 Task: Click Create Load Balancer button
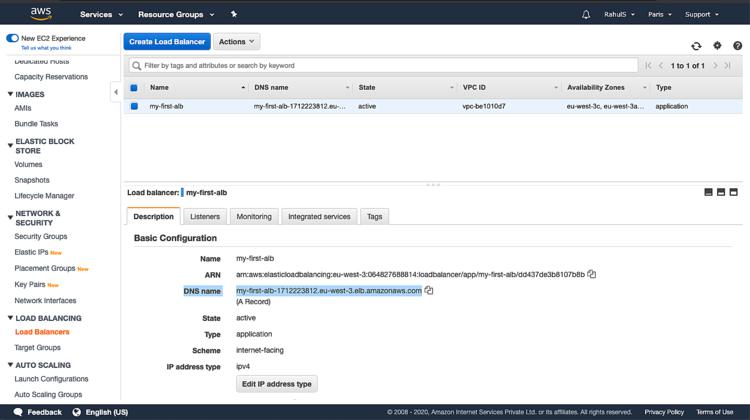coord(167,42)
